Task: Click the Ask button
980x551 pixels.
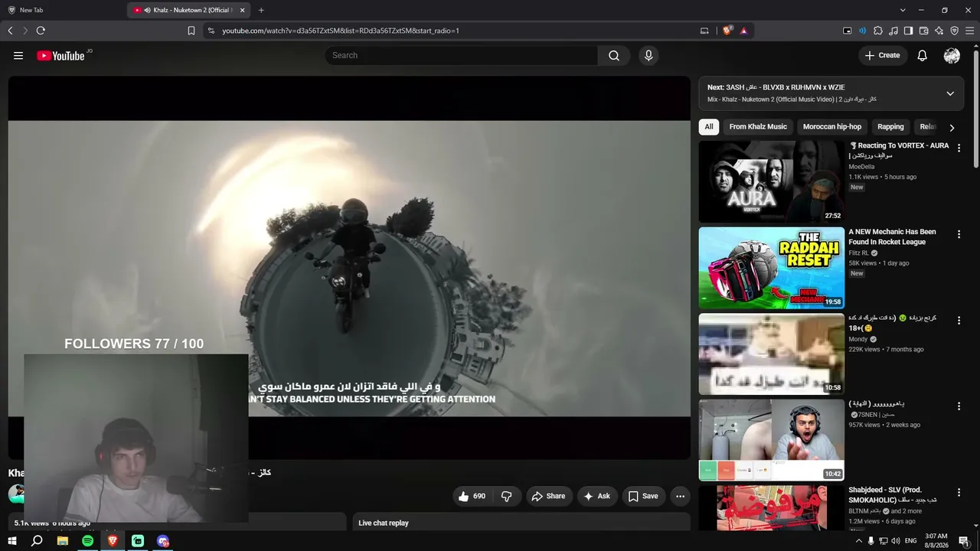Action: click(x=596, y=496)
